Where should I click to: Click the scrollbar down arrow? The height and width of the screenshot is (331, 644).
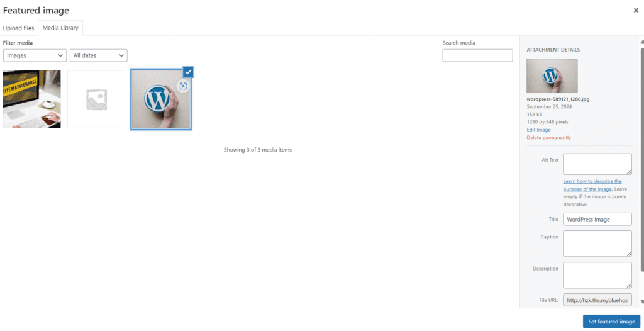coord(642,302)
